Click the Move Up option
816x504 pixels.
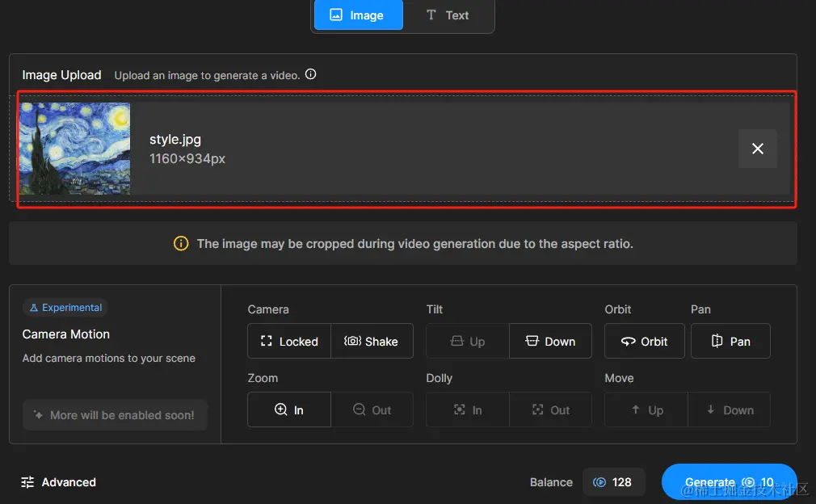pos(646,409)
